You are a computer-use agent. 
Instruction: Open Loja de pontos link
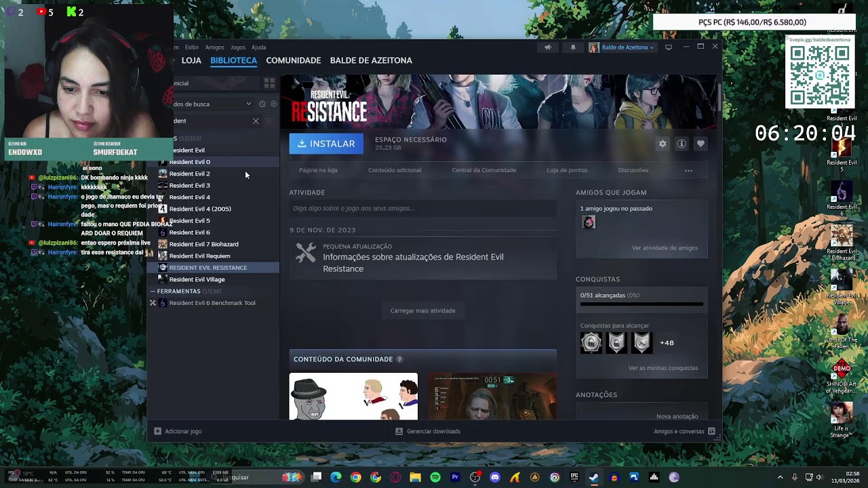point(567,170)
